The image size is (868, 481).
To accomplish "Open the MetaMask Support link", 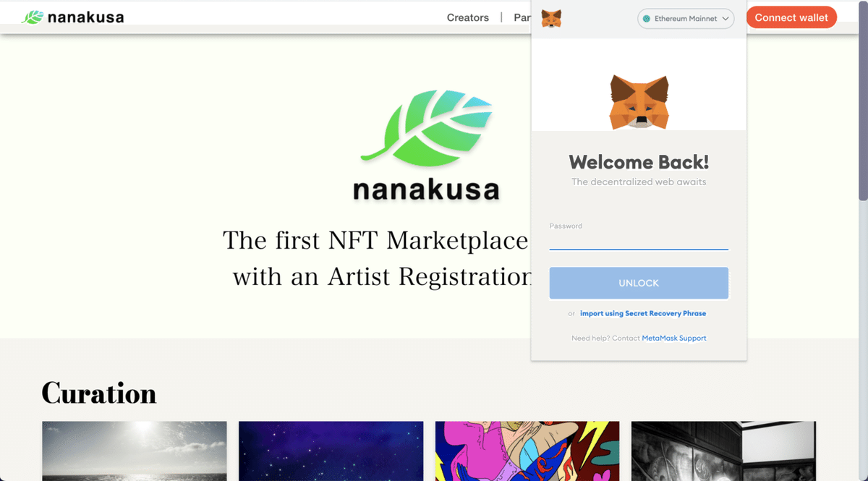I will pos(673,338).
